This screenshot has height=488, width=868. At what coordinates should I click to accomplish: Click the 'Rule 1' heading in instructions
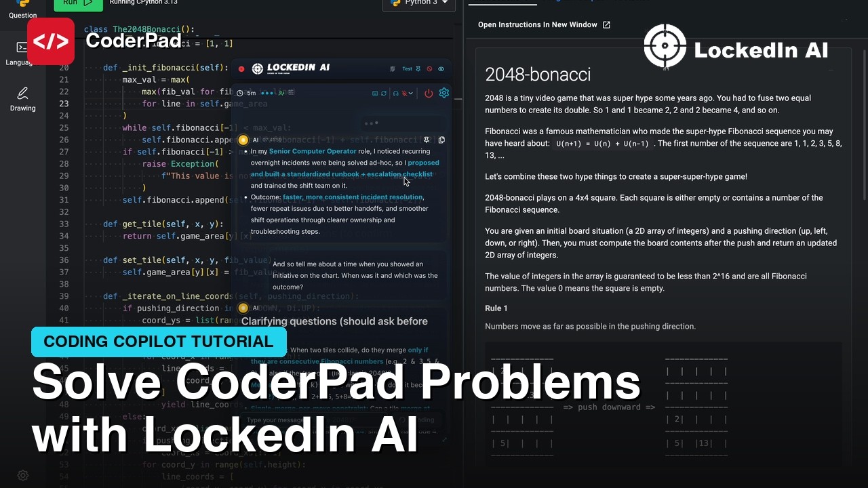tap(496, 308)
